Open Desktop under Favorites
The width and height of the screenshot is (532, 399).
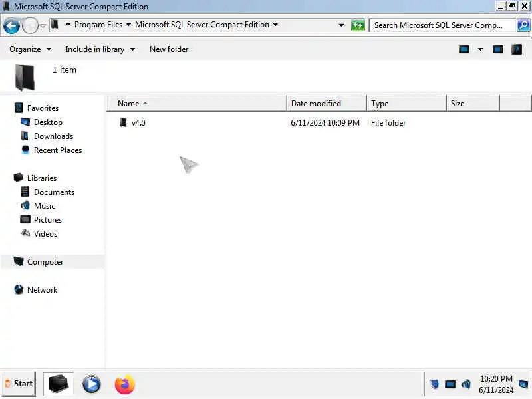pyautogui.click(x=48, y=122)
